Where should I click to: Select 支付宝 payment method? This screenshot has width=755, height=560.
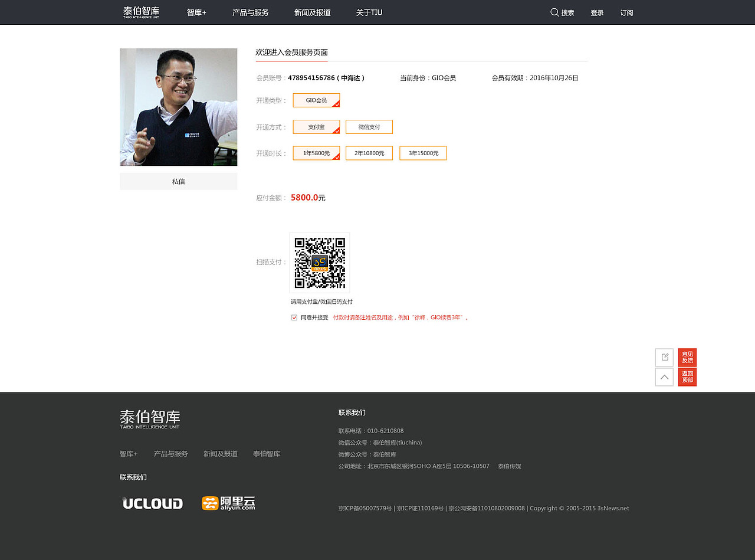coord(316,127)
